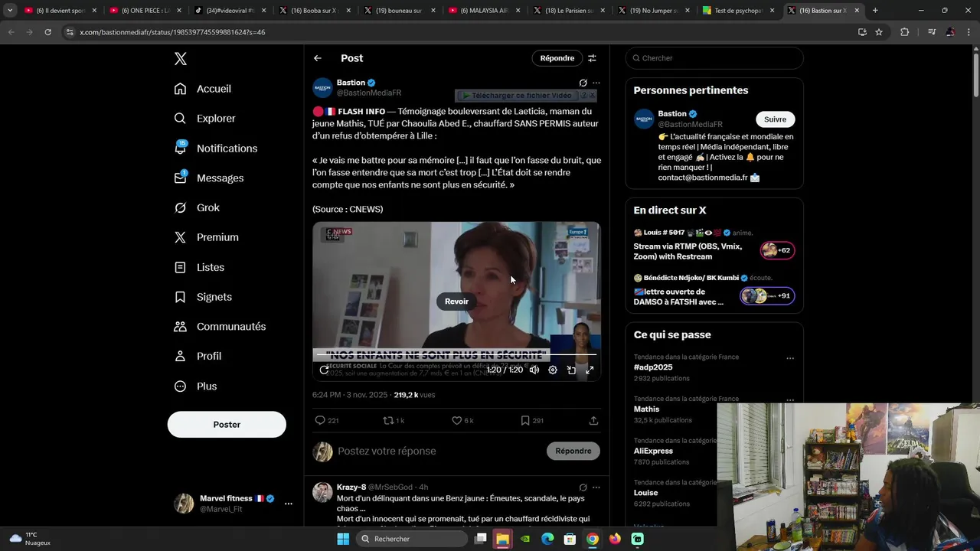Open Premium in the sidebar

click(207, 237)
